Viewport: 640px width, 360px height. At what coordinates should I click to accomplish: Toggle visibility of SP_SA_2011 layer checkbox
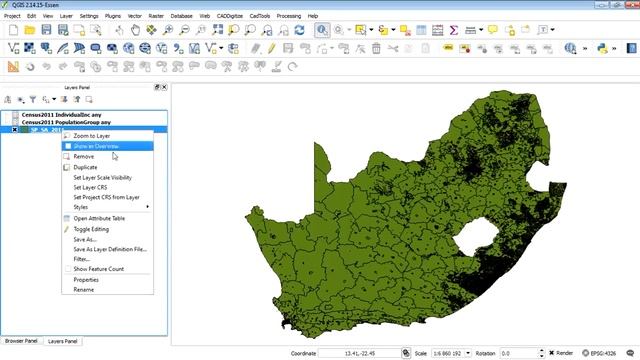click(x=15, y=129)
